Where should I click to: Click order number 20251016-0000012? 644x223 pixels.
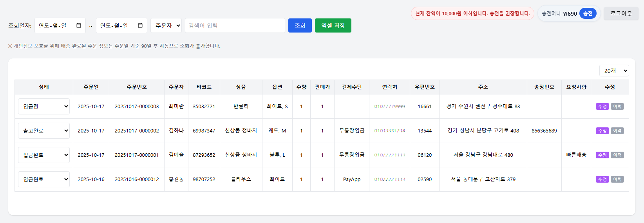coord(137,179)
